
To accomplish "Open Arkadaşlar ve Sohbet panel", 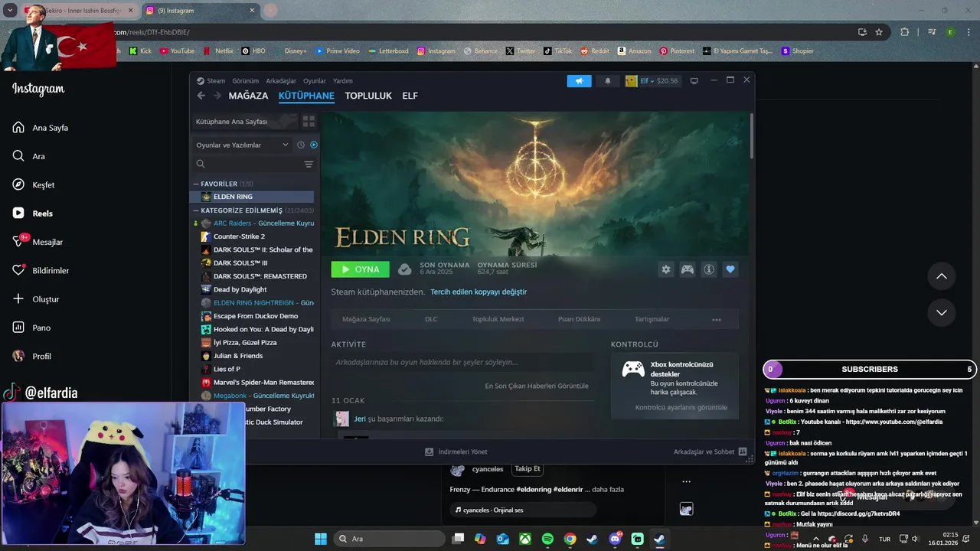I will click(x=710, y=452).
